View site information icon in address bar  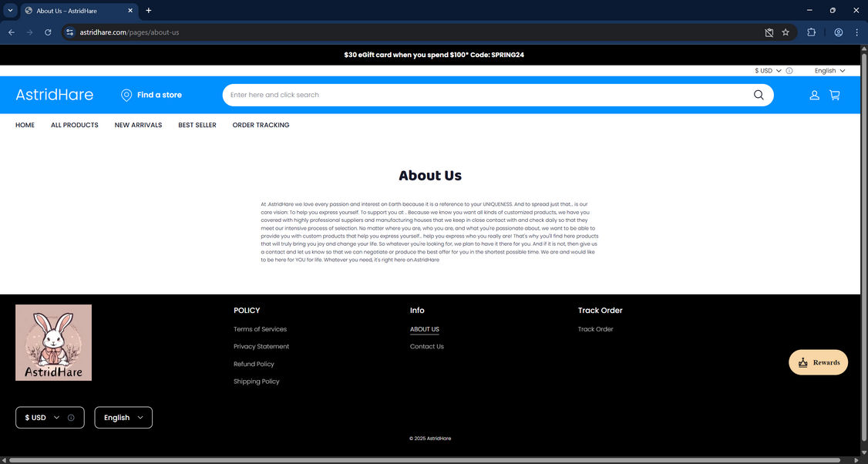[69, 32]
